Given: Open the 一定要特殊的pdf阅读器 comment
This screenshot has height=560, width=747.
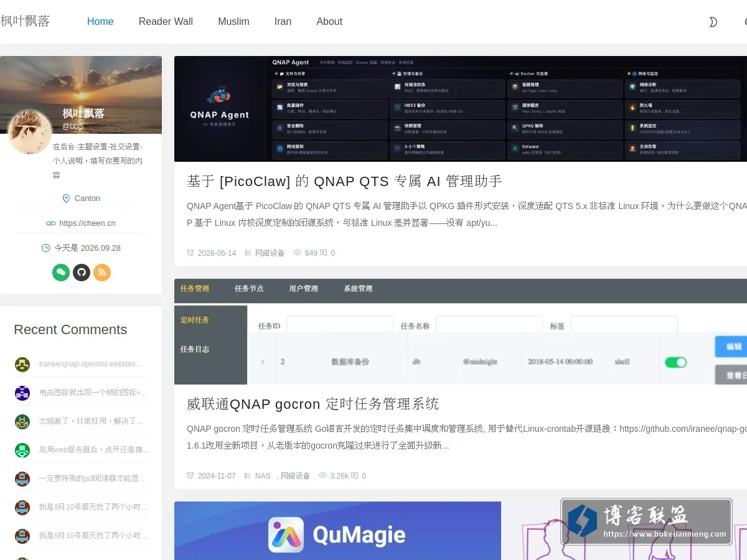Looking at the screenshot, I should 93,478.
